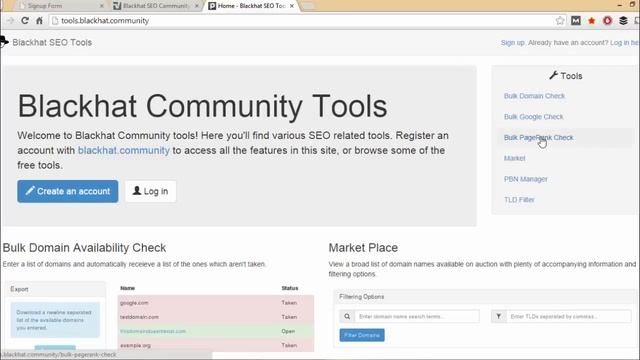Open Bulk Domain Check tool link

point(534,96)
